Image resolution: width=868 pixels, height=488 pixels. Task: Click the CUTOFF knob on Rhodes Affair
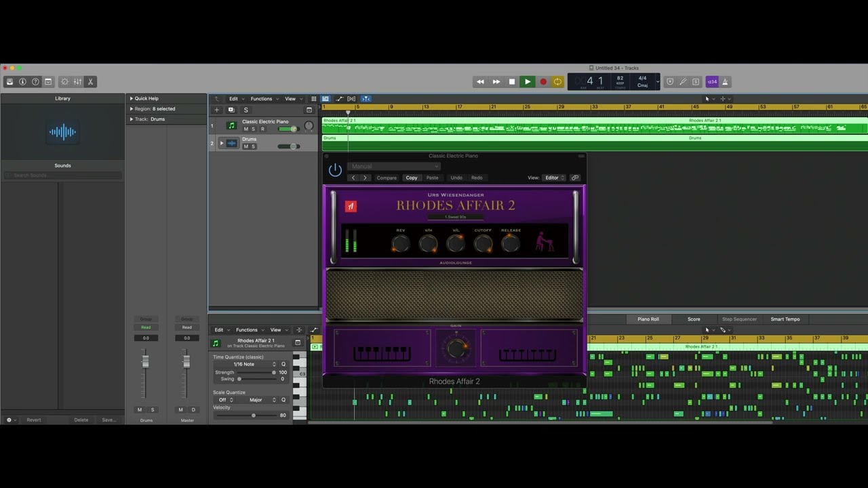pos(483,244)
